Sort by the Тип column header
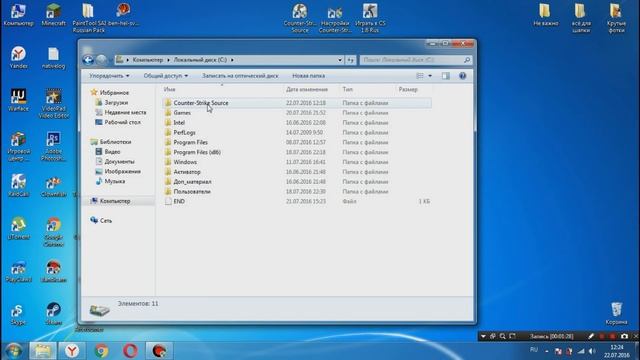 point(367,89)
